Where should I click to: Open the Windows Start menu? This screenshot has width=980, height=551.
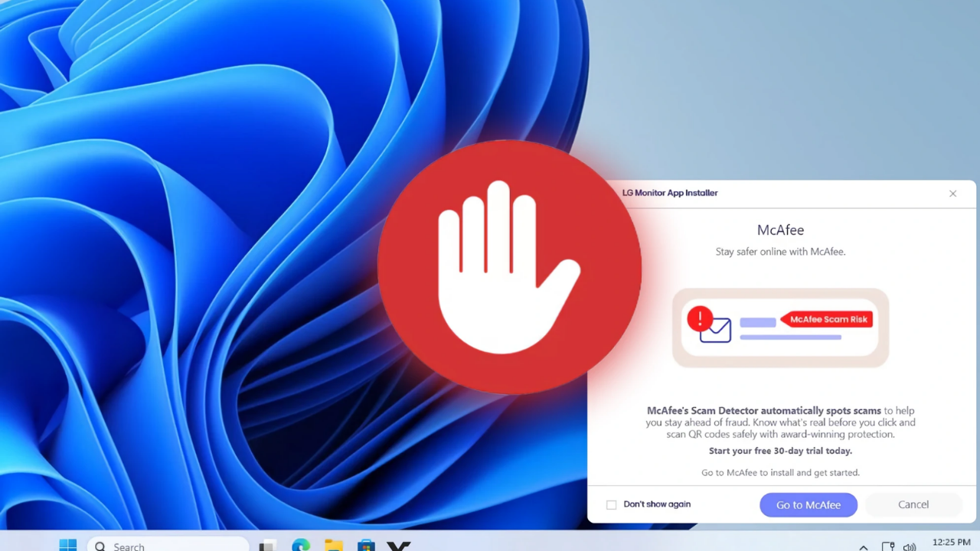pyautogui.click(x=68, y=545)
